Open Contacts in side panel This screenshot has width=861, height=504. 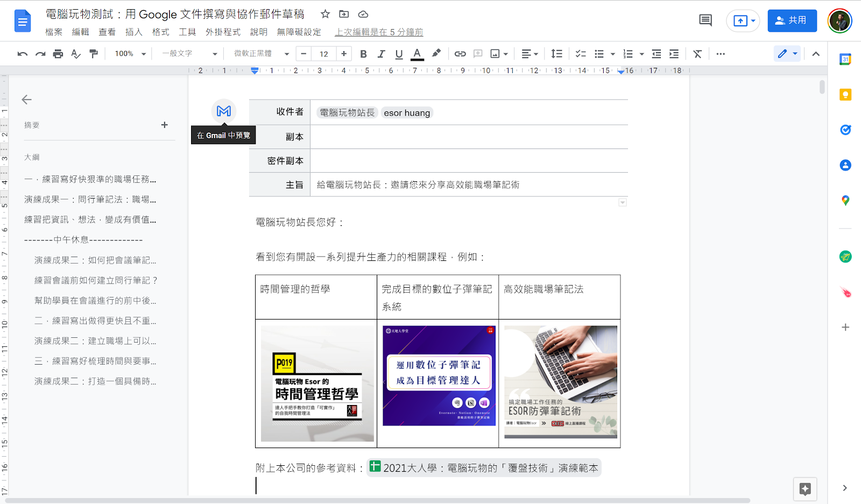tap(845, 165)
